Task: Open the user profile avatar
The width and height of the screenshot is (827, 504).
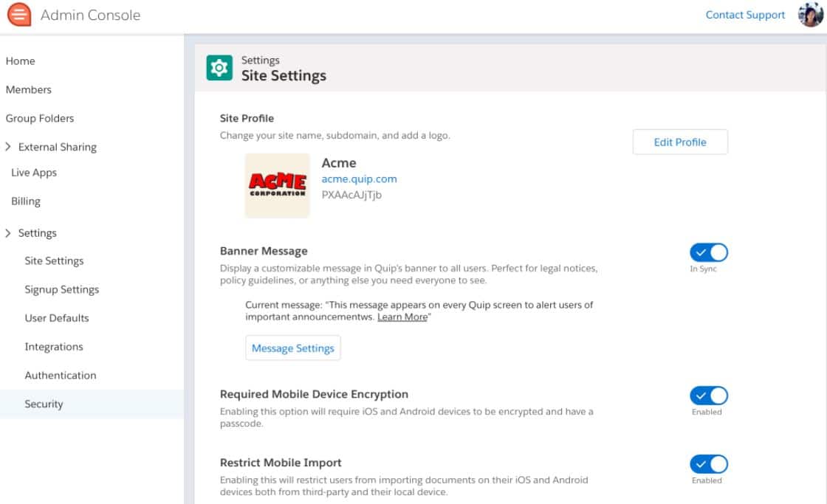Action: [810, 15]
